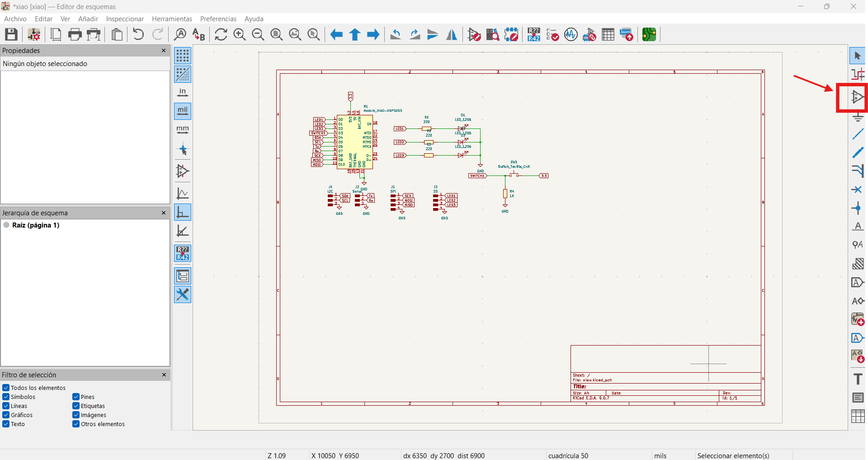Rotate selection counterclockwise
The width and height of the screenshot is (868, 460).
click(396, 34)
